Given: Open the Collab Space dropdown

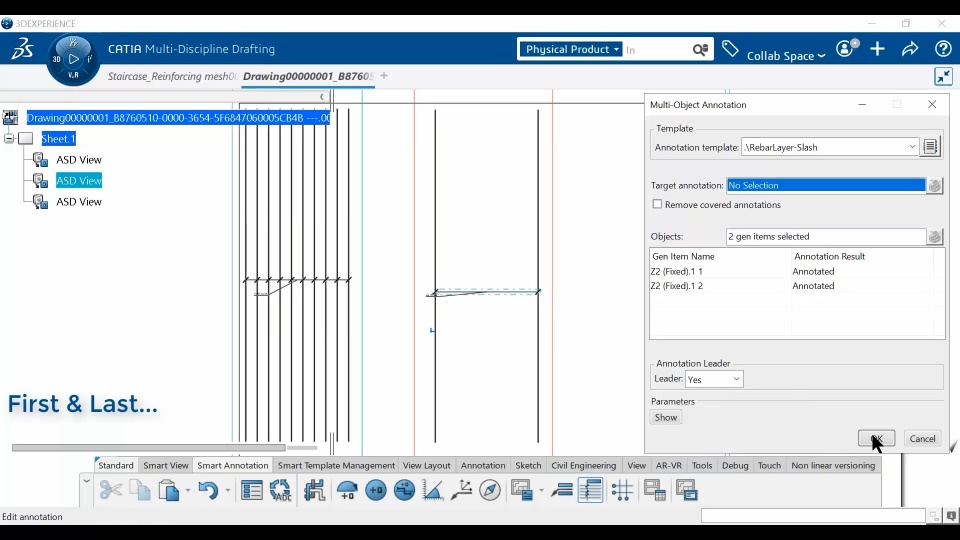Looking at the screenshot, I should pyautogui.click(x=786, y=56).
